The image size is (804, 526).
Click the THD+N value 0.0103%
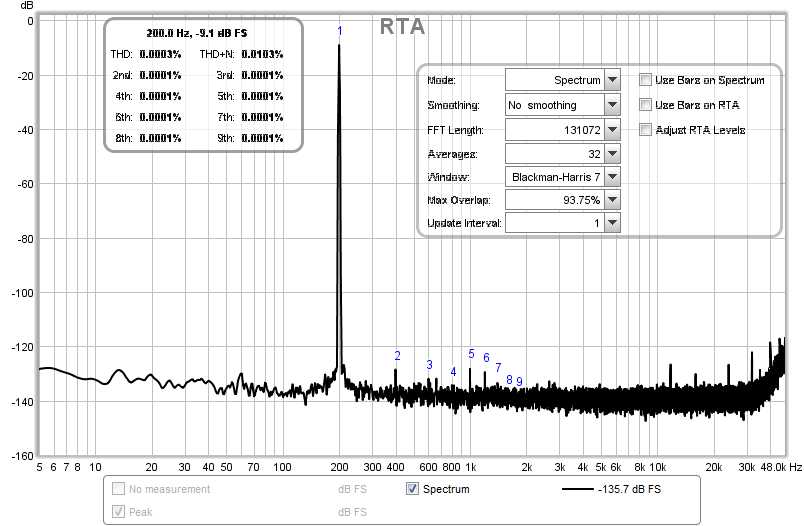[263, 54]
